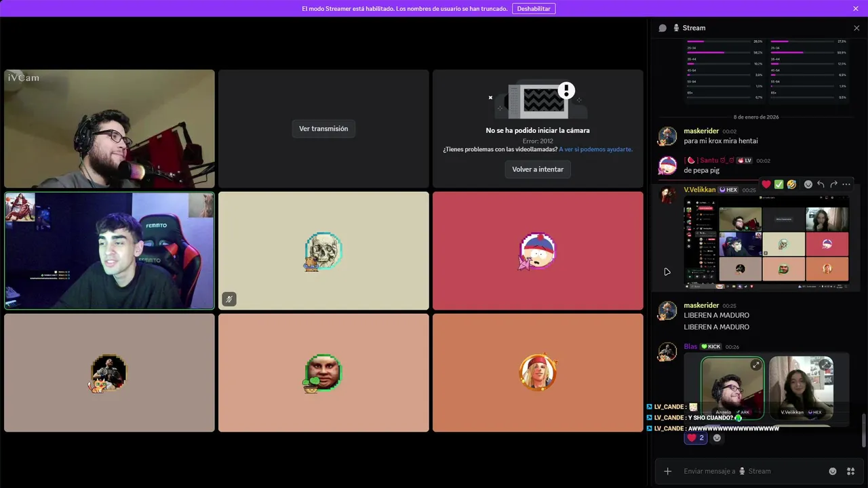
Task: Click the 'de pepa pig' message
Action: click(x=701, y=170)
